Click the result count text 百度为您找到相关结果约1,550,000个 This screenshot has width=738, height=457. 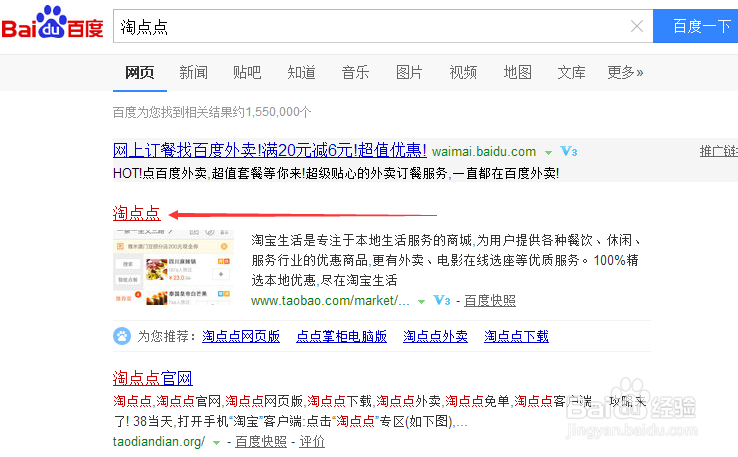coord(212,112)
